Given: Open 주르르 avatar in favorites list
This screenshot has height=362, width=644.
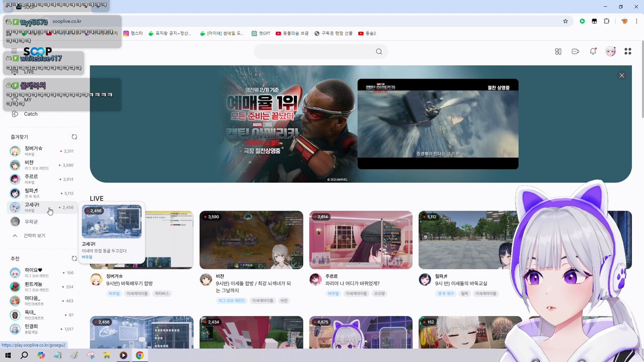Looking at the screenshot, I should point(15,179).
